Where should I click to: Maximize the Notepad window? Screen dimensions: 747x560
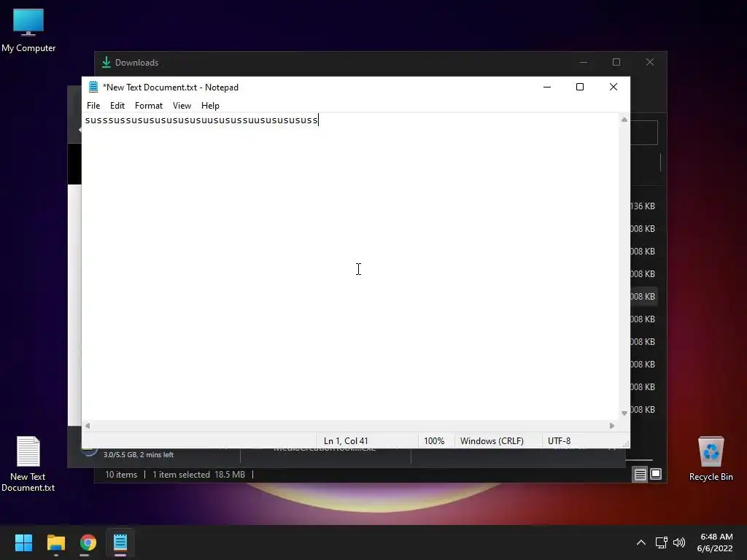pos(580,87)
